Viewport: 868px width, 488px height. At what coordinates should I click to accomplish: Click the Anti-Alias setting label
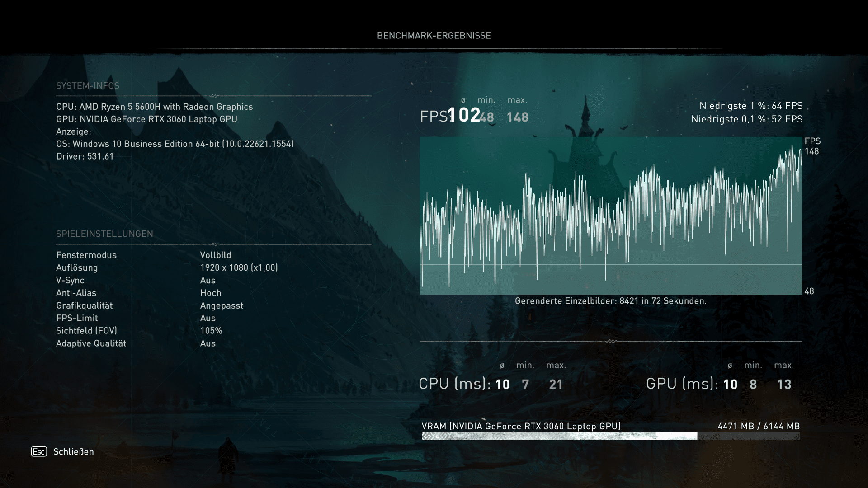click(76, 293)
